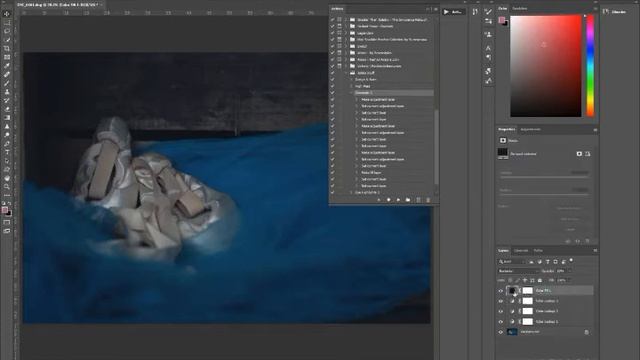
Task: Create new action in Actions panel
Action: pos(418,200)
